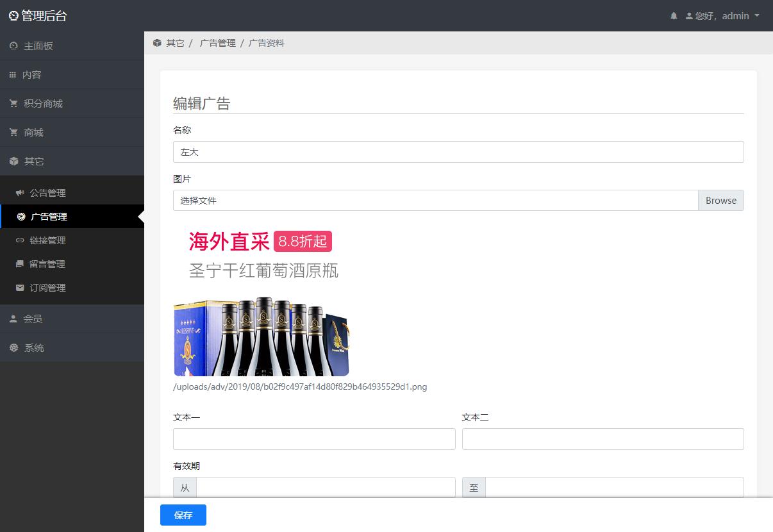This screenshot has height=532, width=773.
Task: Expand the 商城 sidebar menu
Action: point(72,133)
